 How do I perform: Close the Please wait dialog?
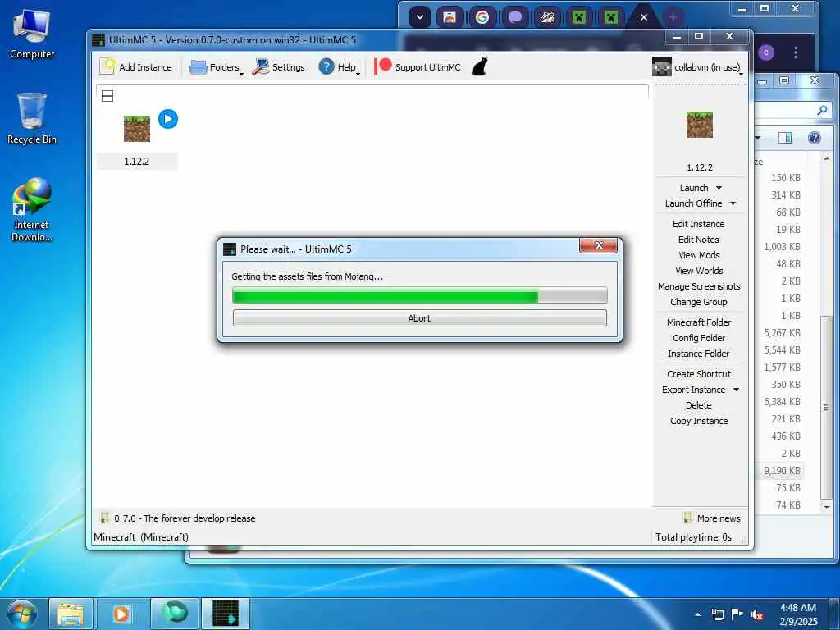tap(598, 245)
